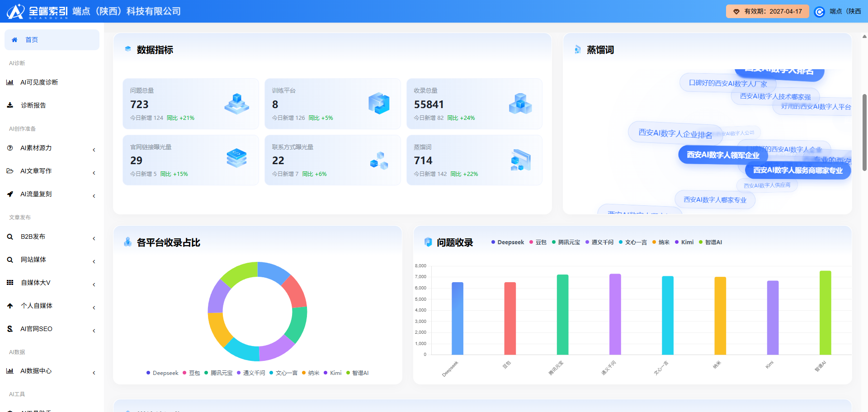Expand the AI数据中心 chevron

tap(94, 373)
